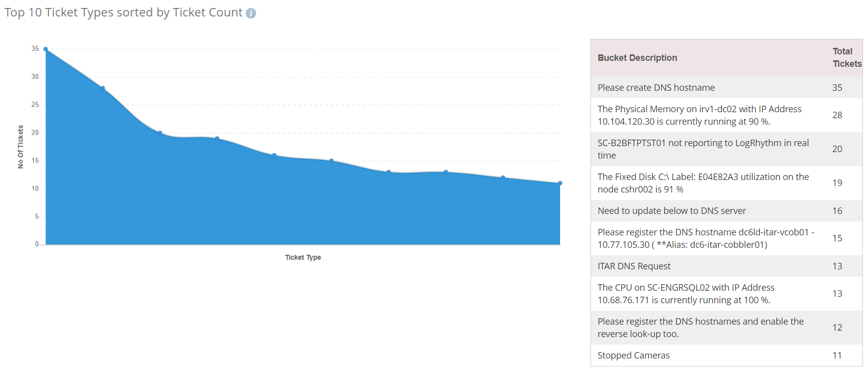Open the Physical Memory on irv1-dc02 row
868x376 pixels.
[x=699, y=115]
